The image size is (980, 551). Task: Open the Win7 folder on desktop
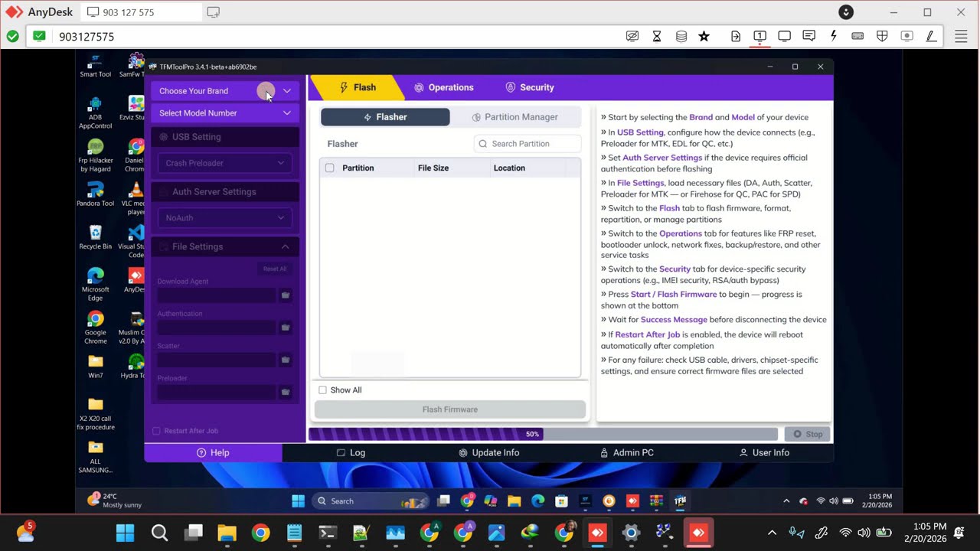96,366
